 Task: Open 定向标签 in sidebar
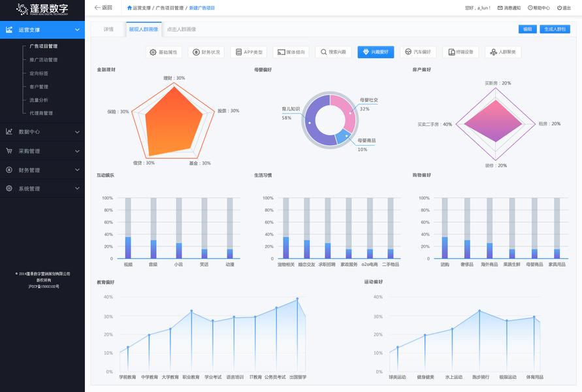click(39, 73)
